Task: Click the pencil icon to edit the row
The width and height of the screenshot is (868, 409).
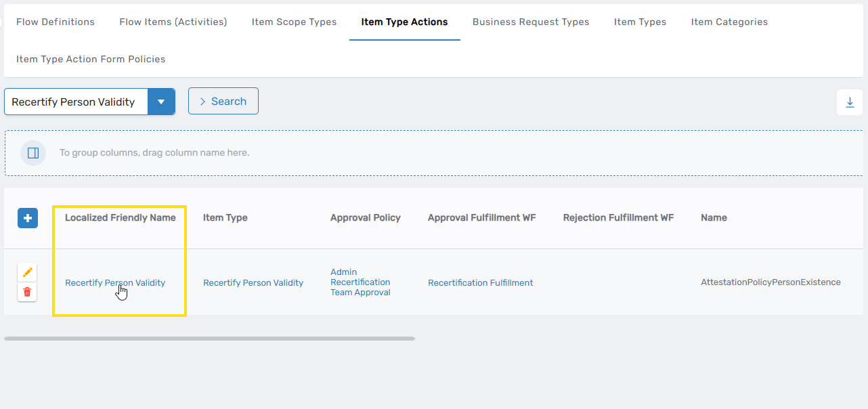Action: tap(27, 272)
